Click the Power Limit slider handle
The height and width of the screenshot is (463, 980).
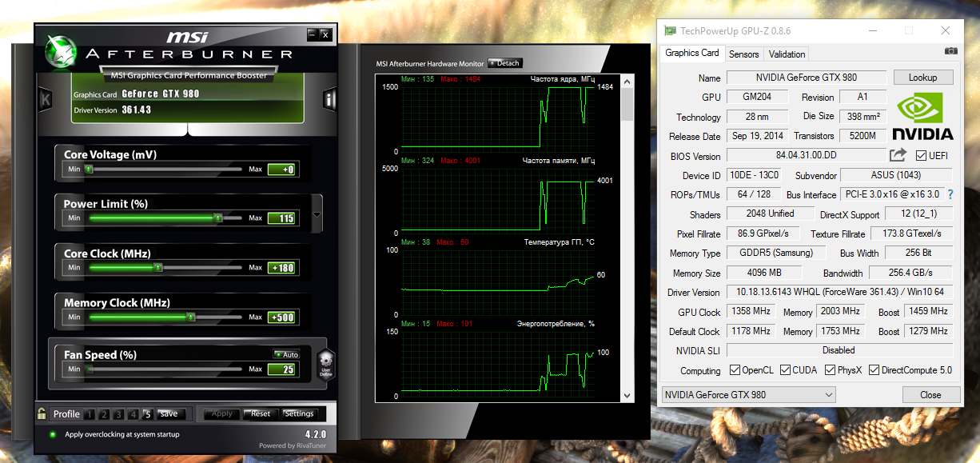click(217, 218)
